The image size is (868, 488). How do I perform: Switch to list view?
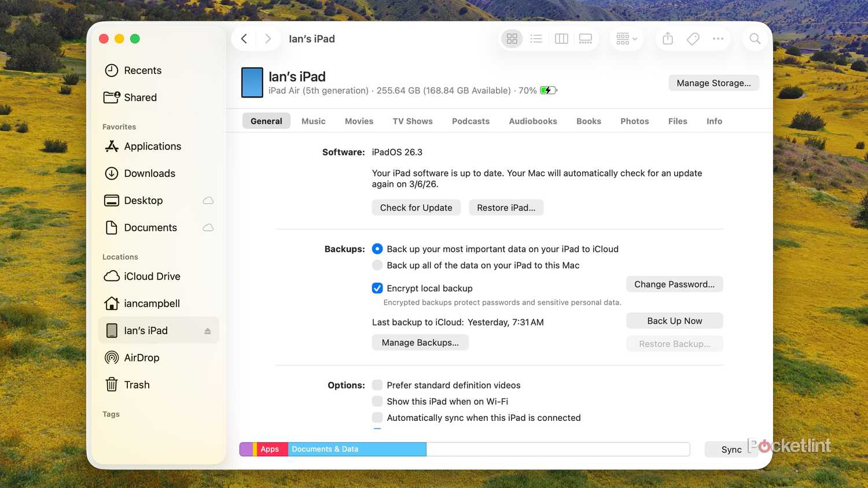[536, 38]
